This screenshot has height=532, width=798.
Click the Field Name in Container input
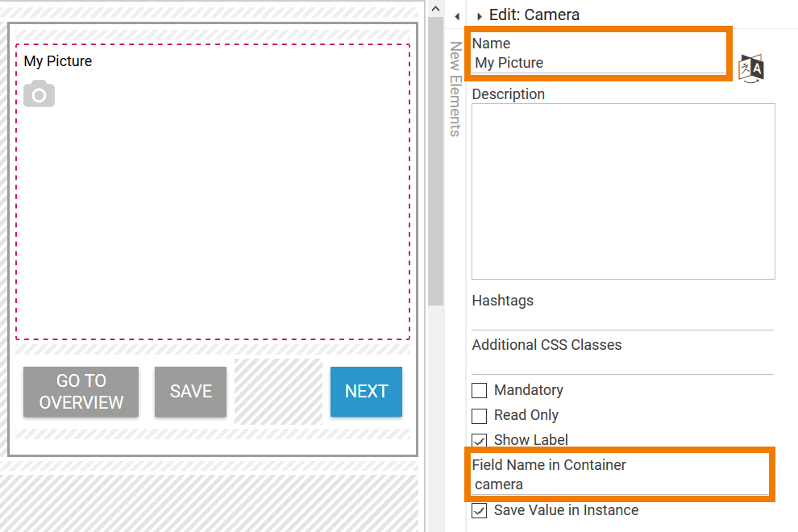click(619, 484)
